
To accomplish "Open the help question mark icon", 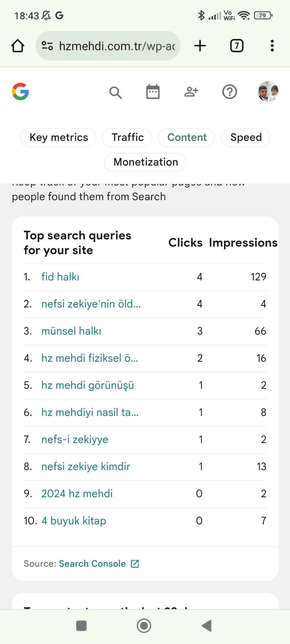I will coord(230,92).
